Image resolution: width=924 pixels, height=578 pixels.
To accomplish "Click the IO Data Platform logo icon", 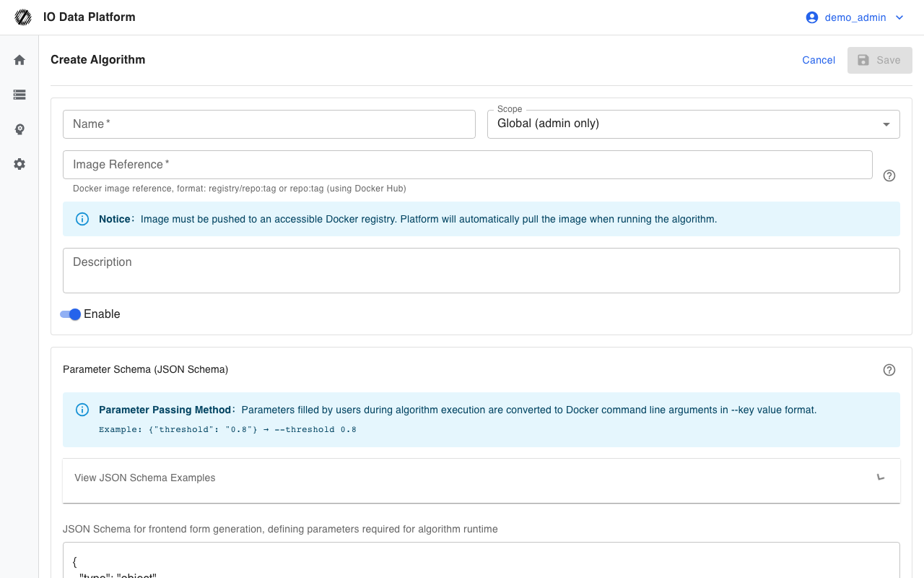I will 23,17.
